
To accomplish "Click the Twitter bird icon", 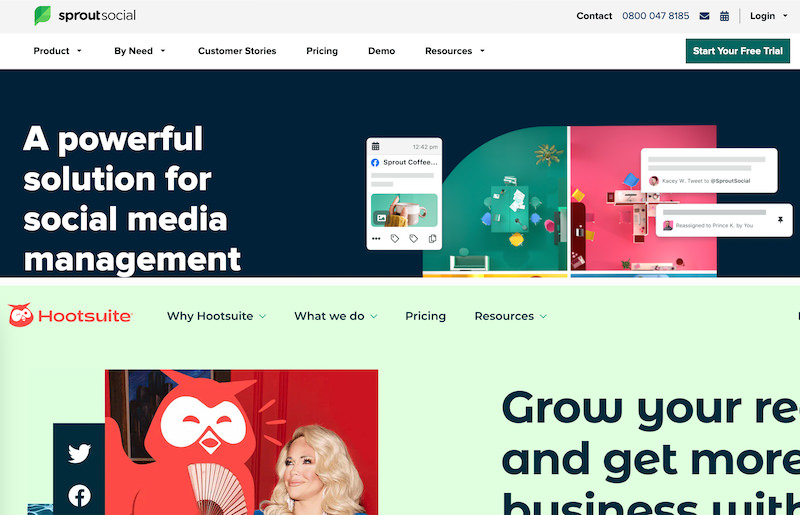I will [79, 453].
